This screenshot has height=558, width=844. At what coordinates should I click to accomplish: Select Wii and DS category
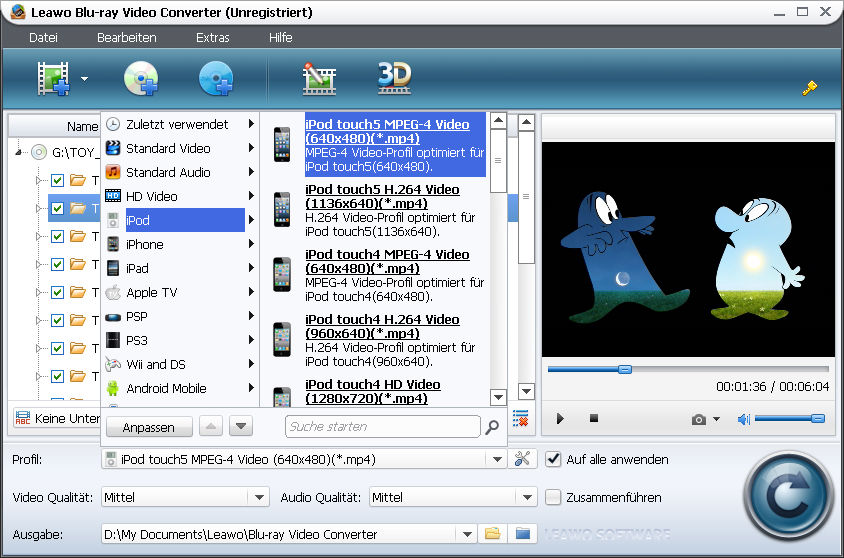click(x=180, y=364)
